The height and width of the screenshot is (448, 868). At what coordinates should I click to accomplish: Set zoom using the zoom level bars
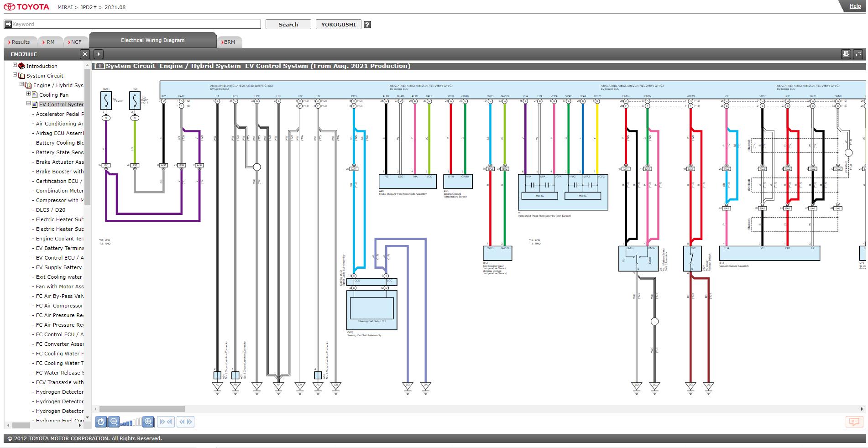click(x=131, y=422)
